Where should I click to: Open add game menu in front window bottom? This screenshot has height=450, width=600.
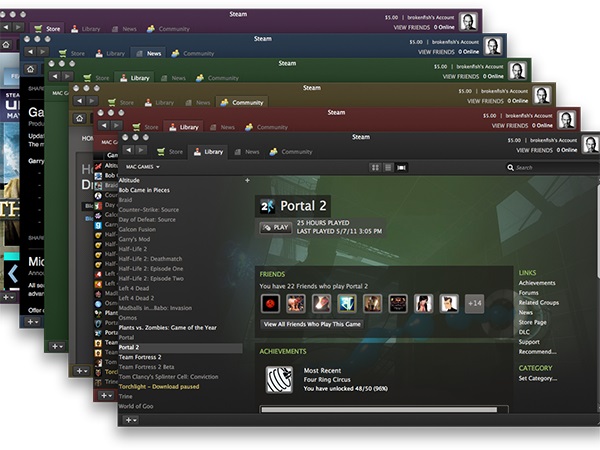pos(131,420)
